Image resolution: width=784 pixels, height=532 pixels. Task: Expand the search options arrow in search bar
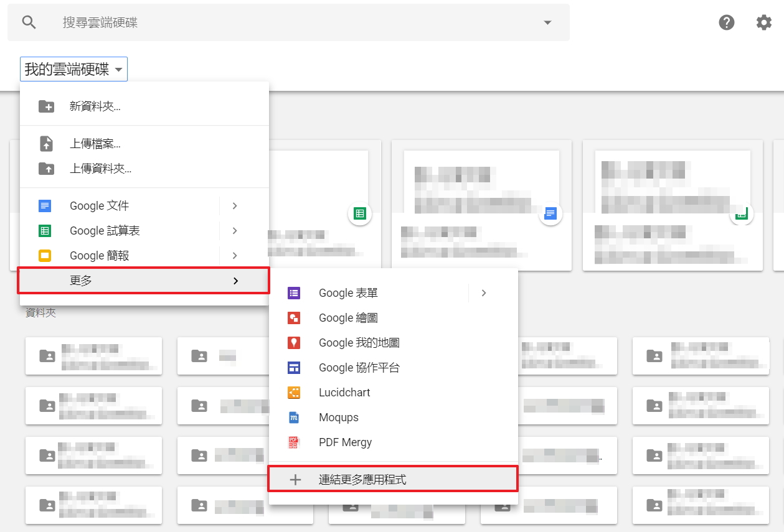point(547,22)
